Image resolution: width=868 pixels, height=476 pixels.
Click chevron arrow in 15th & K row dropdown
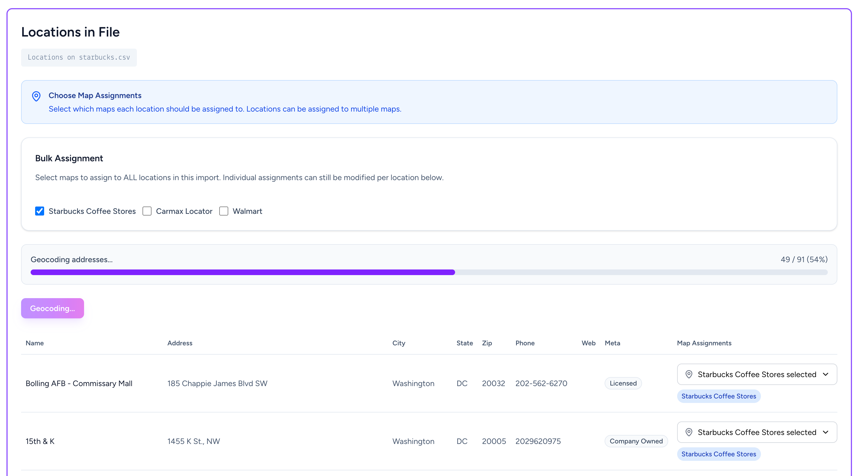pos(825,432)
